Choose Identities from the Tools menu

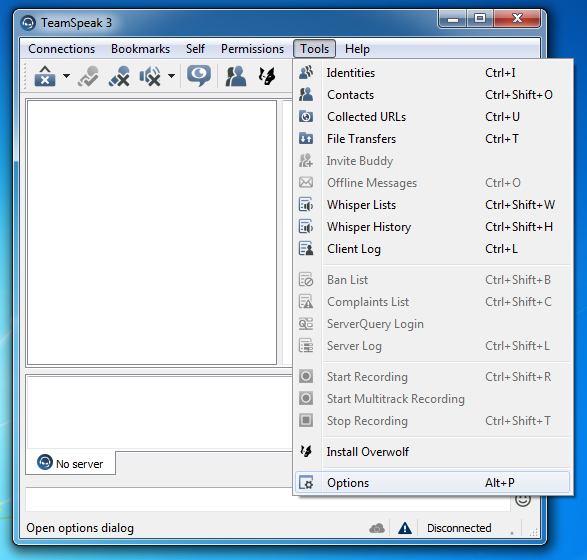pos(432,73)
